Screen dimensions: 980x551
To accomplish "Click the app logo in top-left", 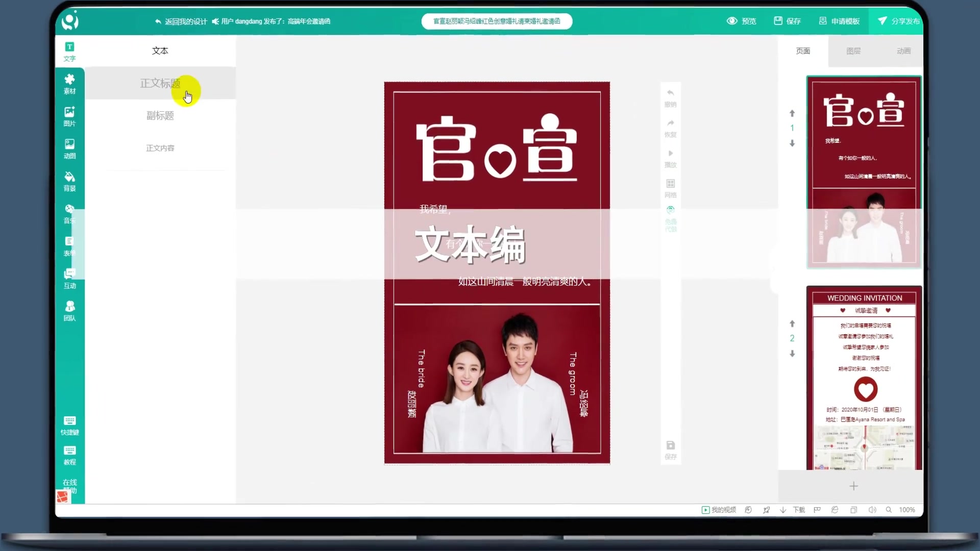I will (x=70, y=20).
